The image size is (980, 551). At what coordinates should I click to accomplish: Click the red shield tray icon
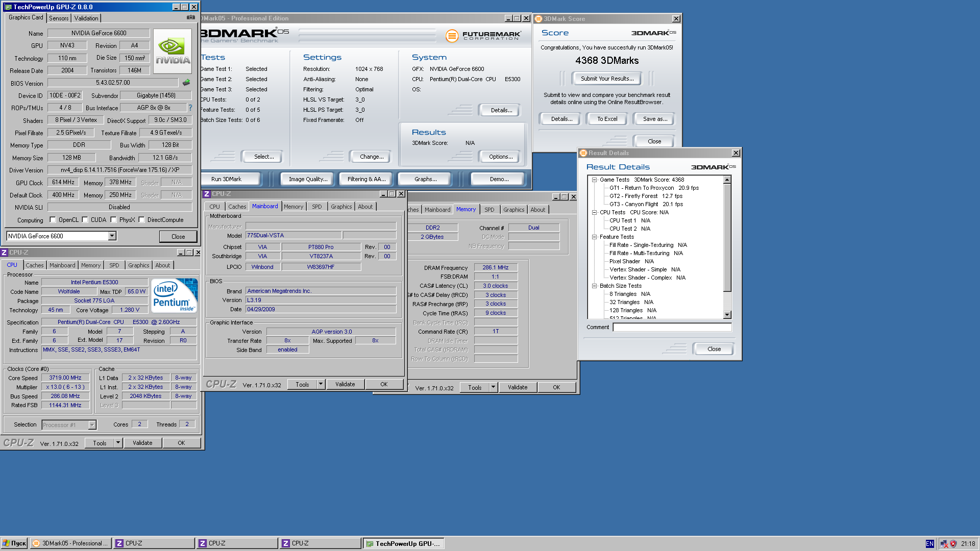[953, 544]
